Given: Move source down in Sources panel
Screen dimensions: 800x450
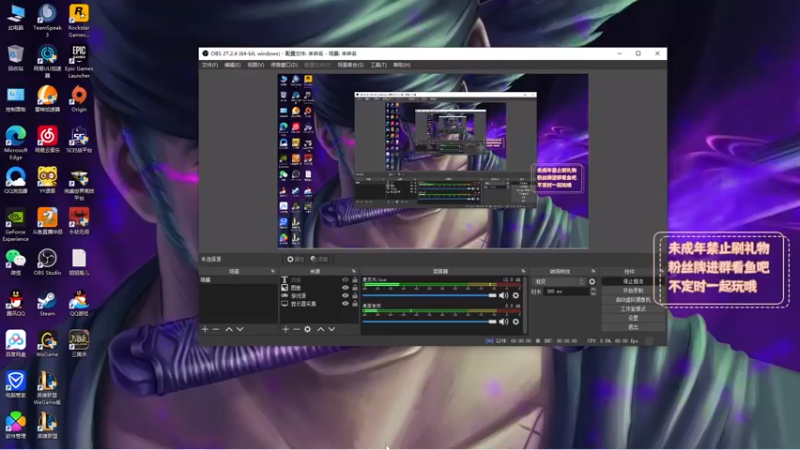Looking at the screenshot, I should 332,330.
